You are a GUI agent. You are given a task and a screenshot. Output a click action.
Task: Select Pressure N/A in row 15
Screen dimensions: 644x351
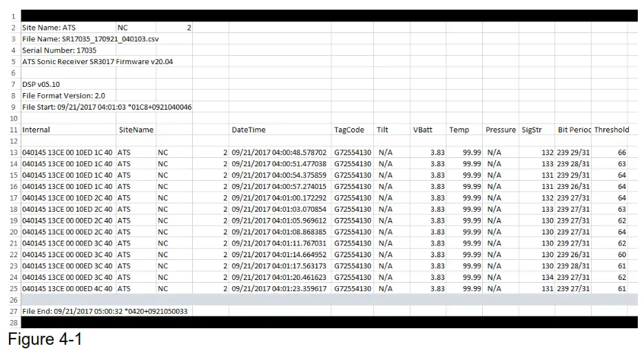point(501,175)
